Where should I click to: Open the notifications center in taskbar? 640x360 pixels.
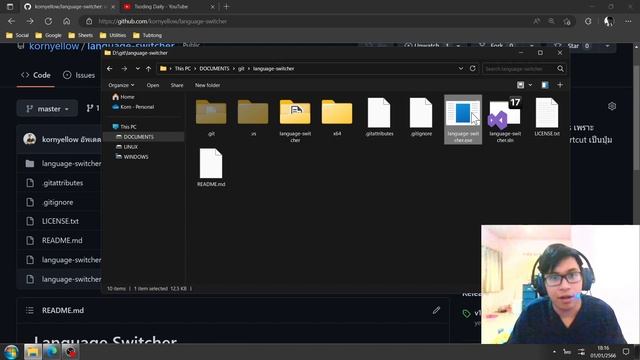pos(626,351)
